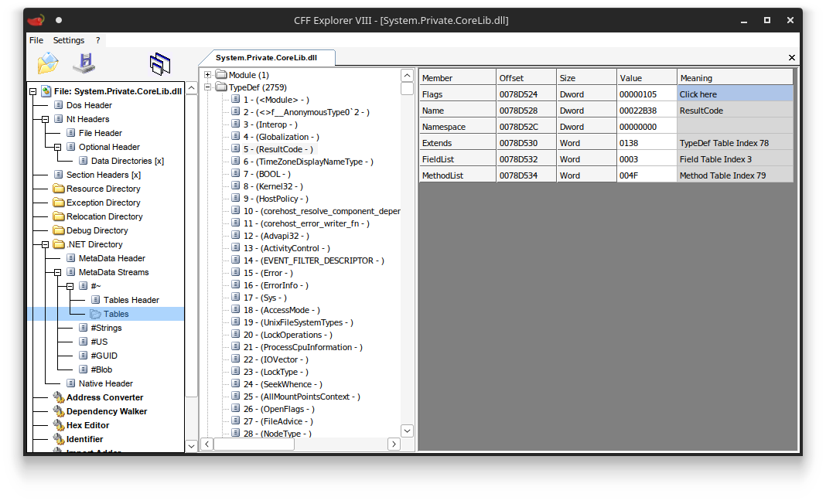Screen dimensions: 826x504
Task: Click the Open File folder toolbar icon
Action: (x=48, y=63)
